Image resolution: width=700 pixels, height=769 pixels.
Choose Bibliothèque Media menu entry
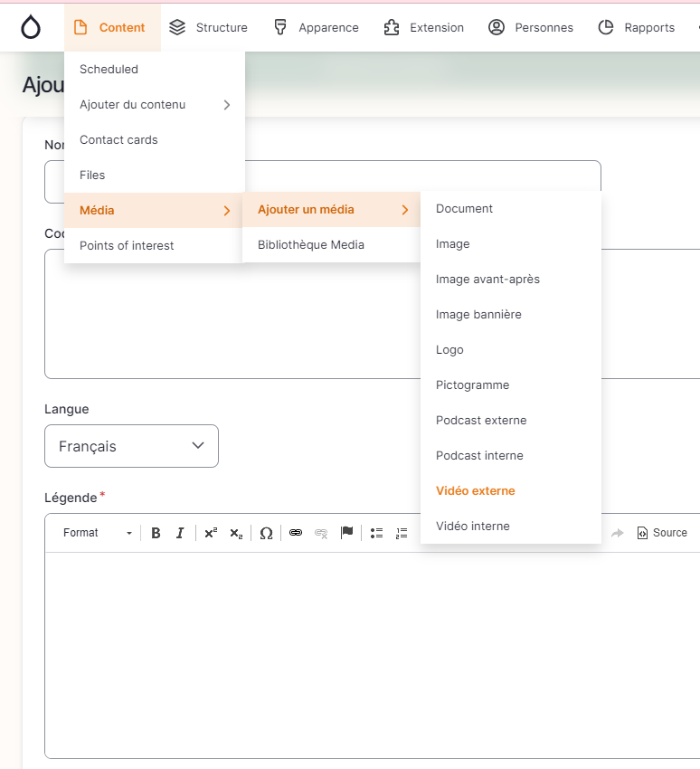[x=310, y=245]
